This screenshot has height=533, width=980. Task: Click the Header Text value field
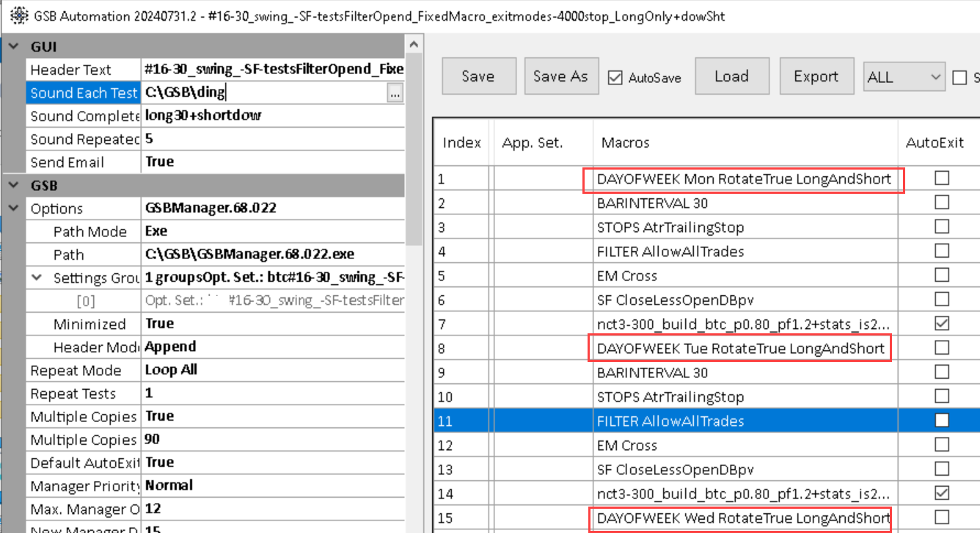(273, 70)
